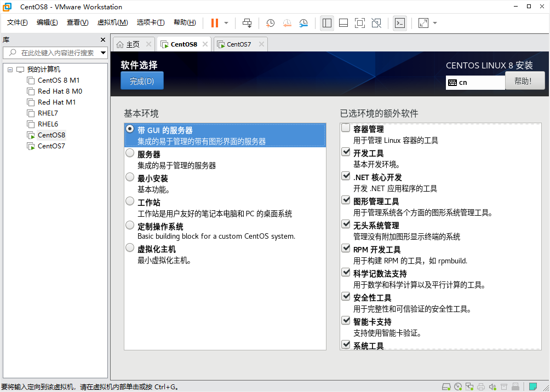The width and height of the screenshot is (550, 392).
Task: Uncheck the 无头系统管理 checkbox
Action: (x=346, y=224)
